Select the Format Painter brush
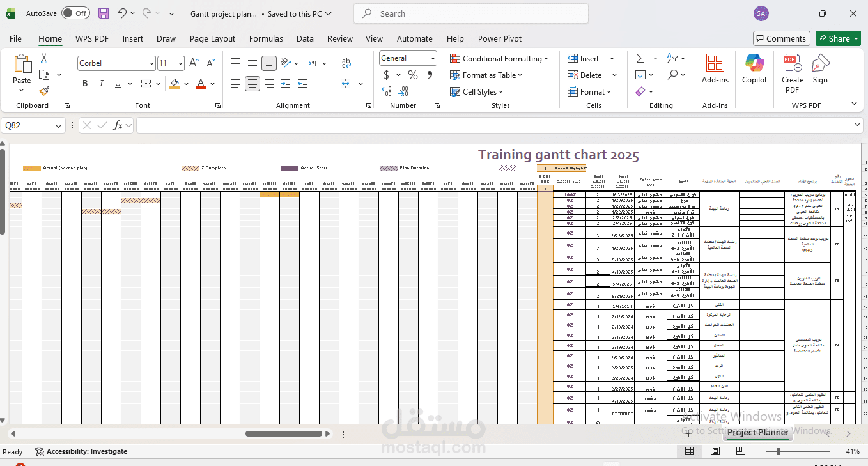Screen dimensions: 868x466 tap(44, 91)
